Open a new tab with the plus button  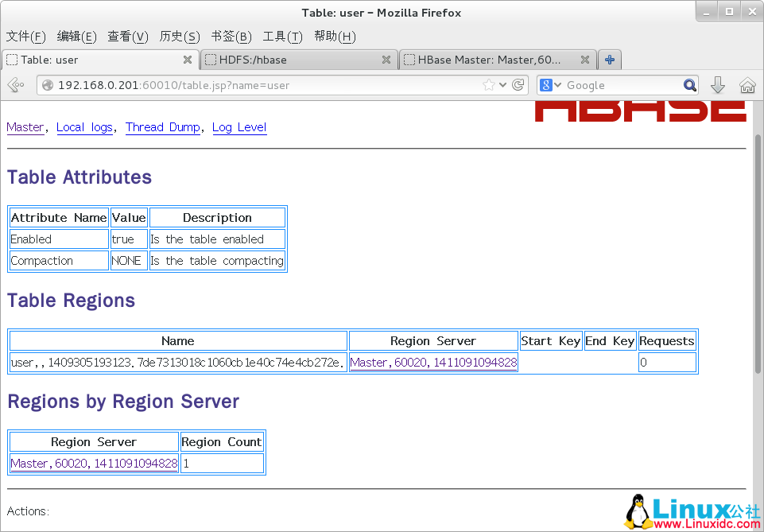coord(609,59)
